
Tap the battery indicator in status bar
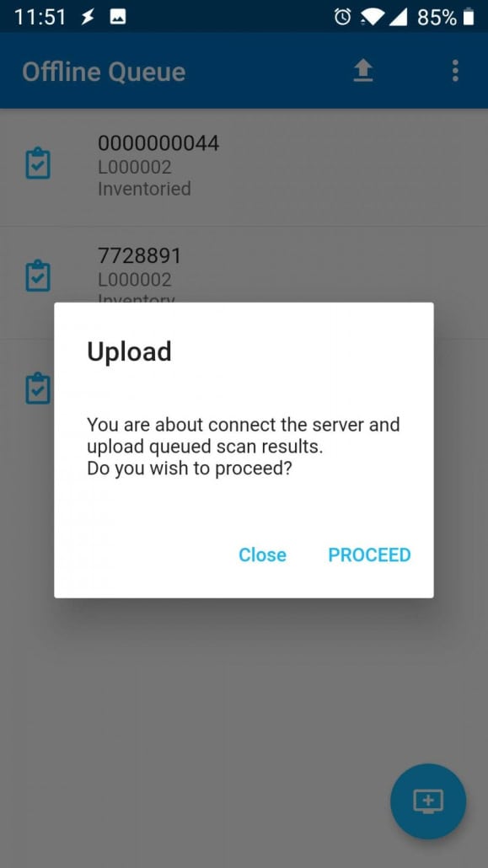click(469, 17)
